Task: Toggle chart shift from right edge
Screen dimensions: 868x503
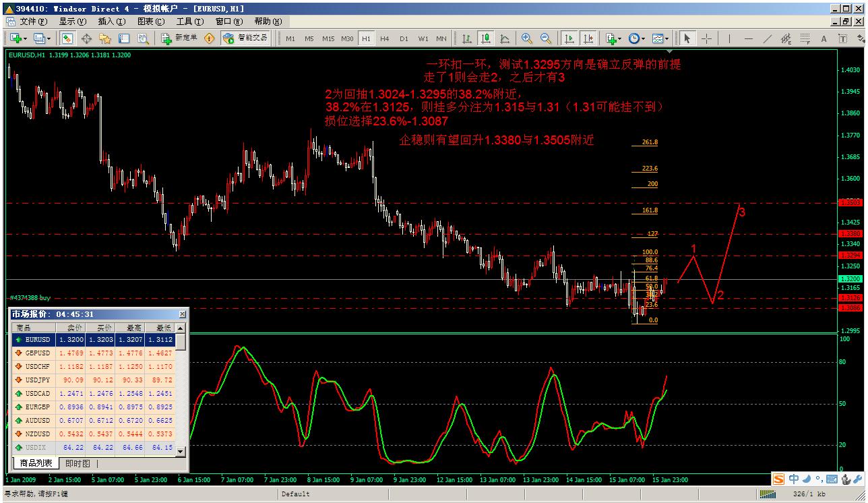Action: (589, 38)
